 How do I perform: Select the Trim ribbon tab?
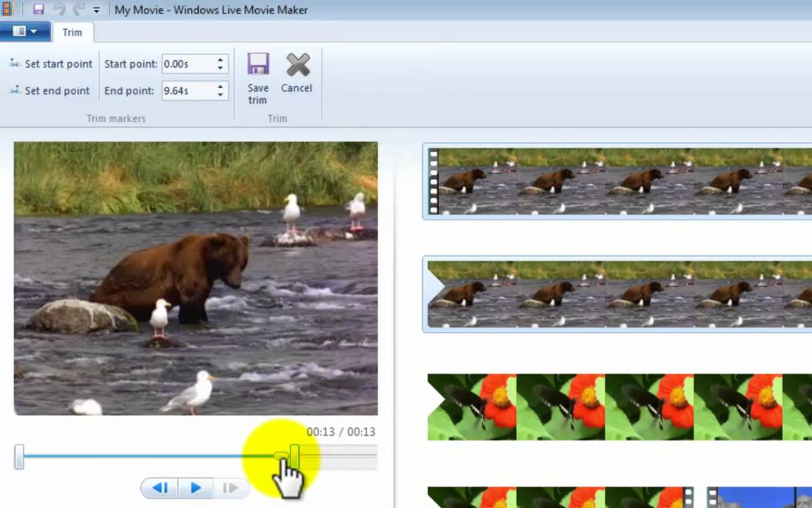[x=73, y=32]
